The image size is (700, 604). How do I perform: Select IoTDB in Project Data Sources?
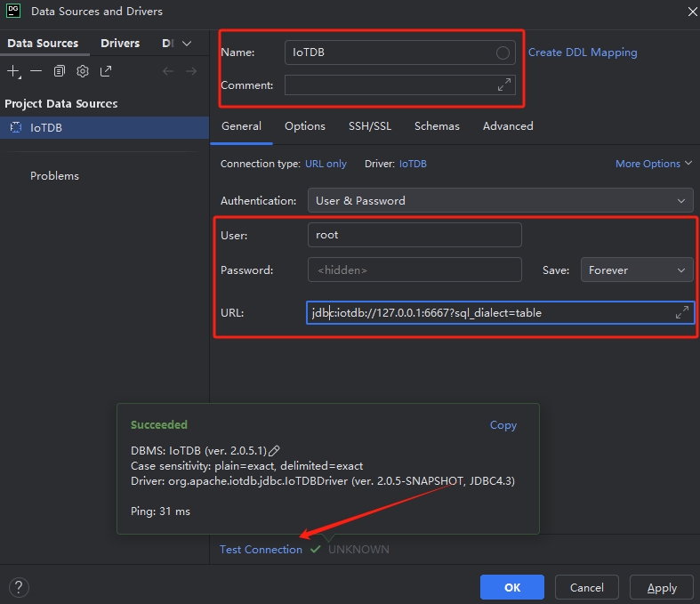(46, 127)
